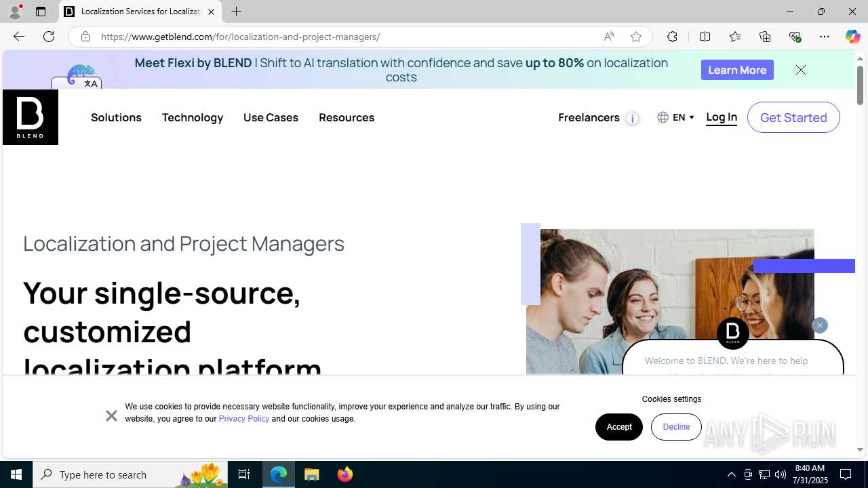Image resolution: width=868 pixels, height=488 pixels.
Task: Open Task View on taskbar
Action: (244, 474)
